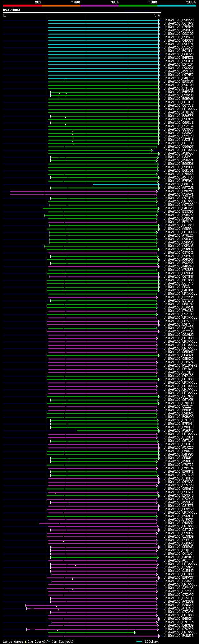Select the UniRef100_B6U7Z6 label

(x=178, y=54)
